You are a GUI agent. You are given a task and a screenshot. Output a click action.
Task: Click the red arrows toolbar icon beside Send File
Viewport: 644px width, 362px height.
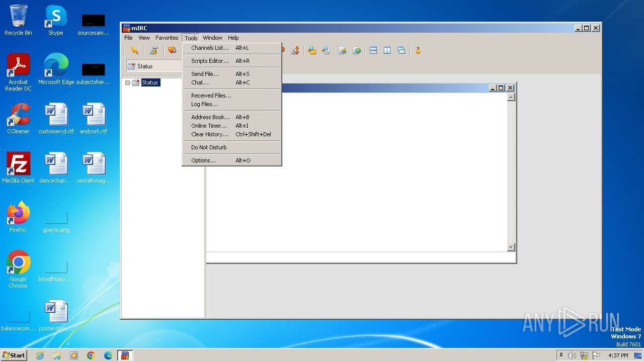tap(295, 50)
